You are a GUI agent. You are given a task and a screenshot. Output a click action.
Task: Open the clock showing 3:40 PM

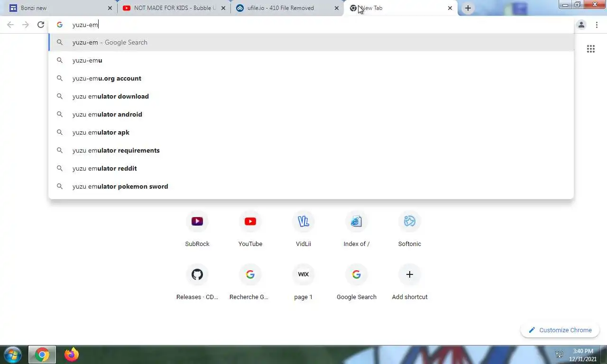(583, 355)
